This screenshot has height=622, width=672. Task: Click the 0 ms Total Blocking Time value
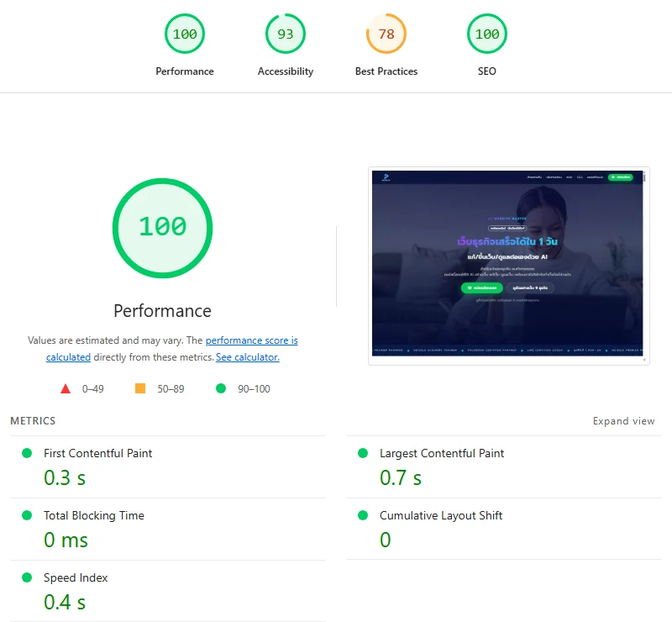(x=66, y=540)
